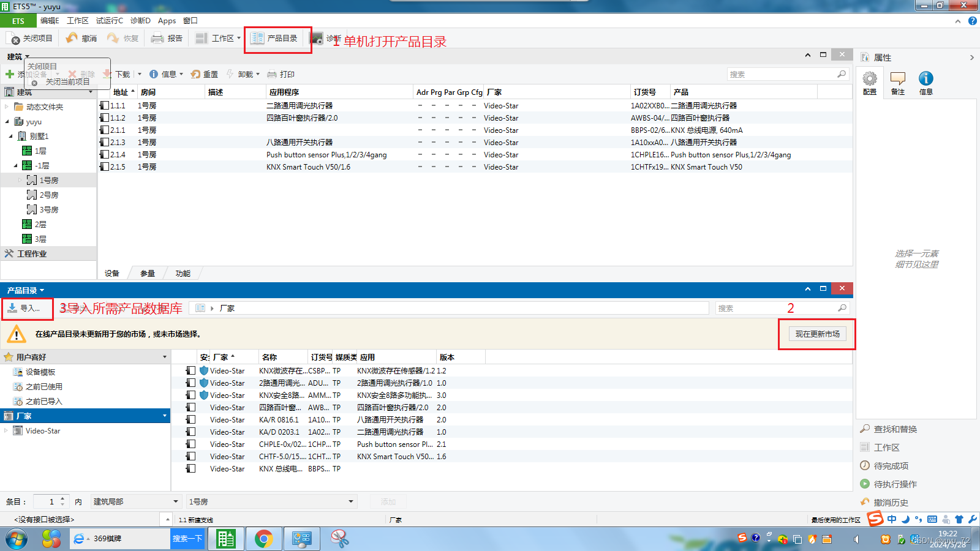Open 待完成项 side panel
The width and height of the screenshot is (980, 551).
click(884, 466)
